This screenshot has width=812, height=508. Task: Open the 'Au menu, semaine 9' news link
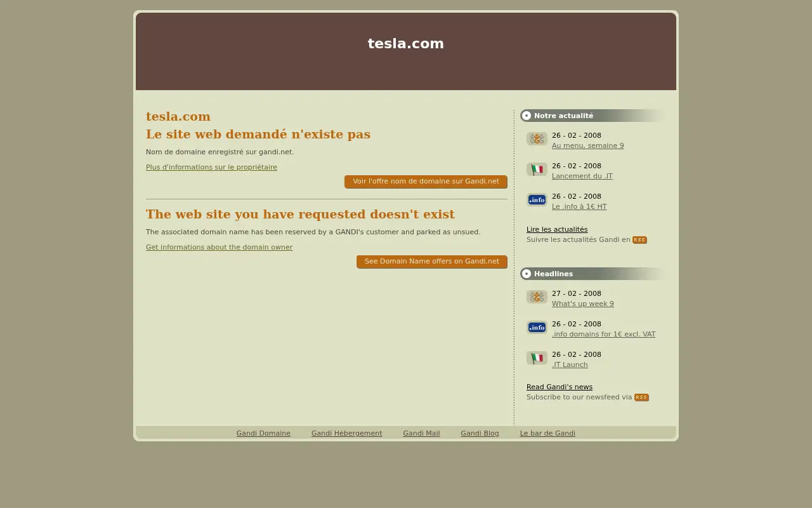click(x=587, y=146)
